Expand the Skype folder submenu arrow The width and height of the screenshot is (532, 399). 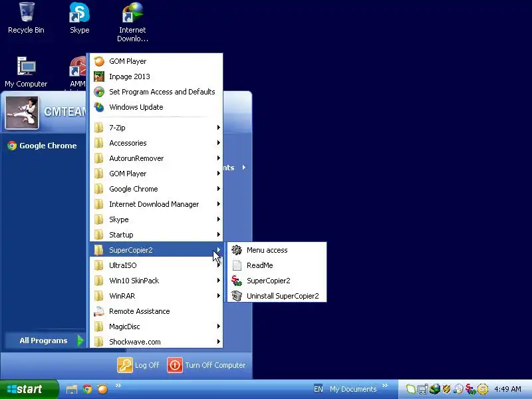(219, 219)
